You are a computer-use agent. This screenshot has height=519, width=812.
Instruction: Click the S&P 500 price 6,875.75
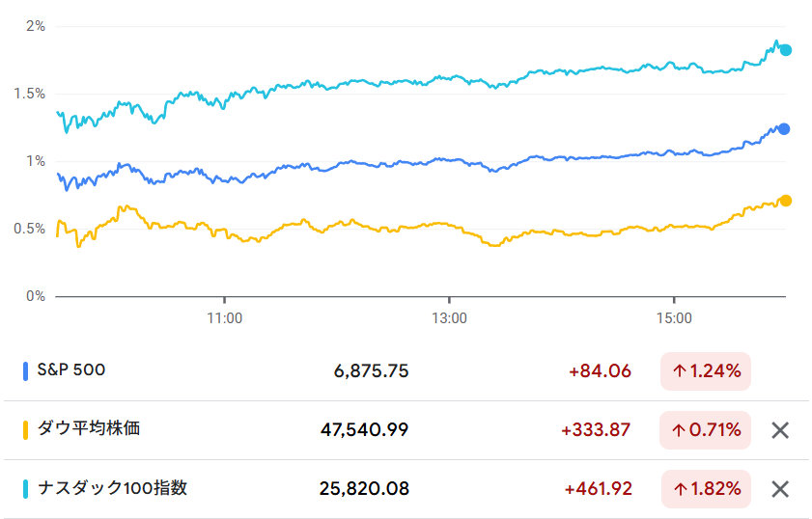point(370,371)
